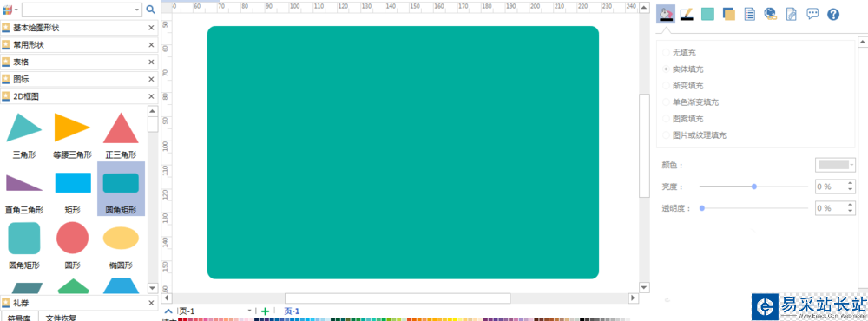The width and height of the screenshot is (868, 321).
Task: Close the 礼券 library
Action: tap(151, 303)
